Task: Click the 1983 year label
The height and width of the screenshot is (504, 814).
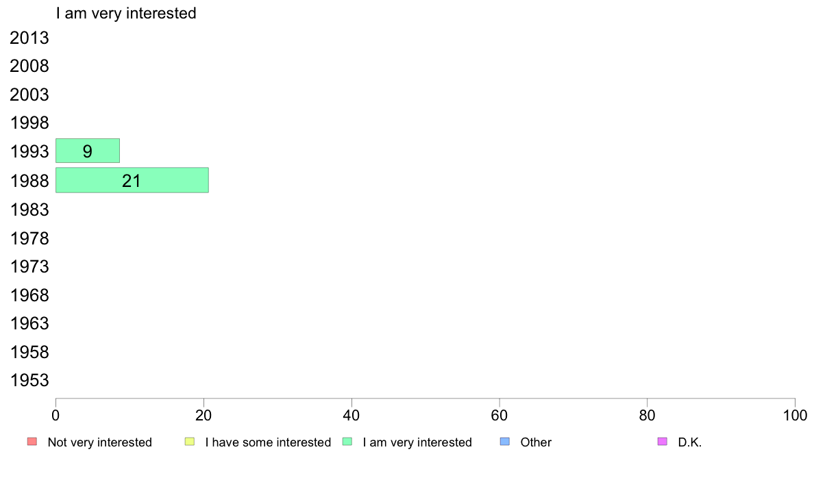Action: click(x=29, y=210)
